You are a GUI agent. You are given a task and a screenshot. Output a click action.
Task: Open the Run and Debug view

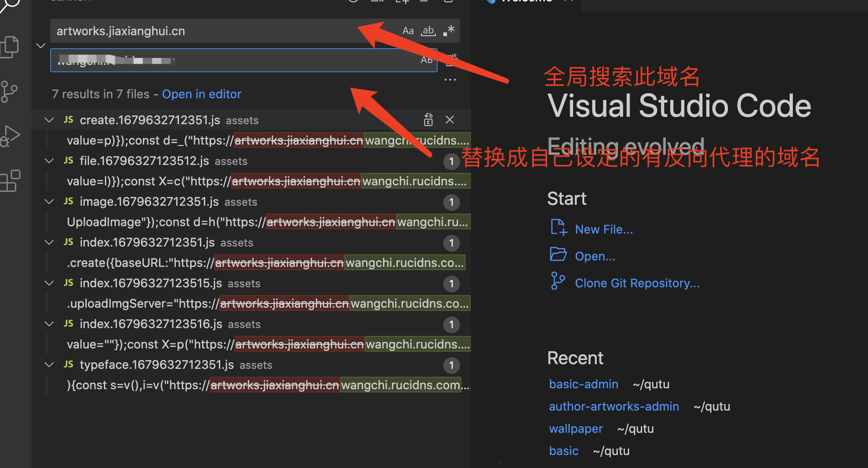pos(10,136)
